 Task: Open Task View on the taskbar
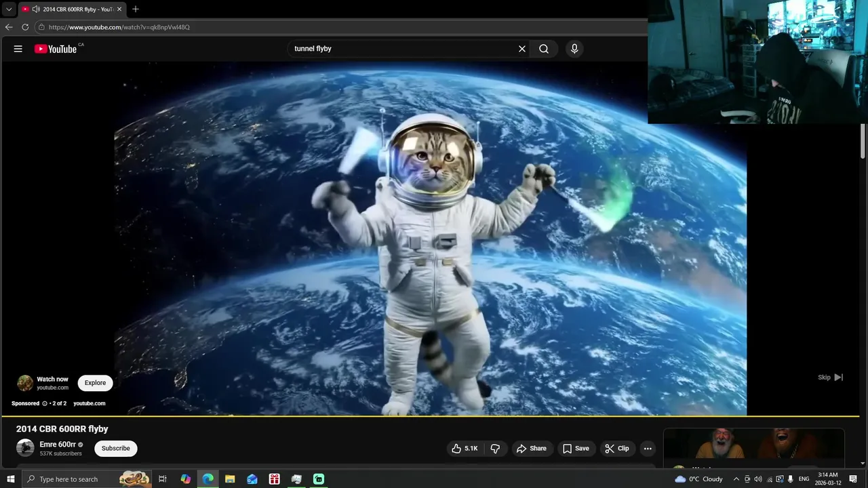[x=163, y=479]
